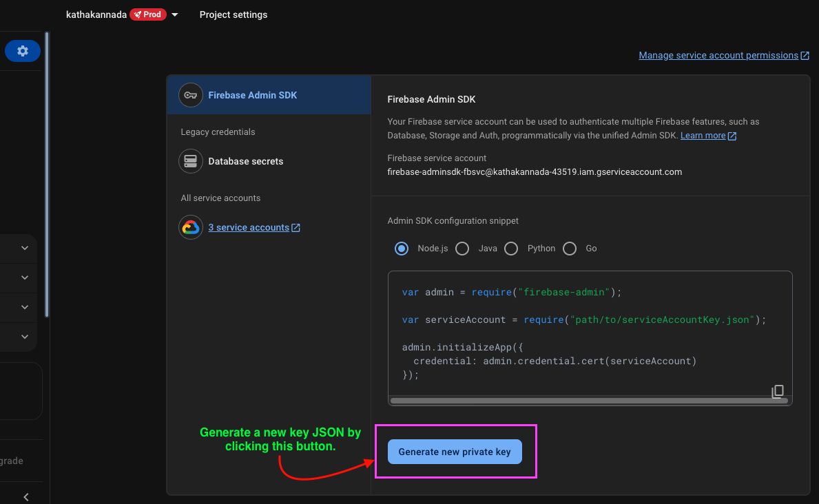819x504 pixels.
Task: Select the Node.js radio button
Action: [x=402, y=249]
